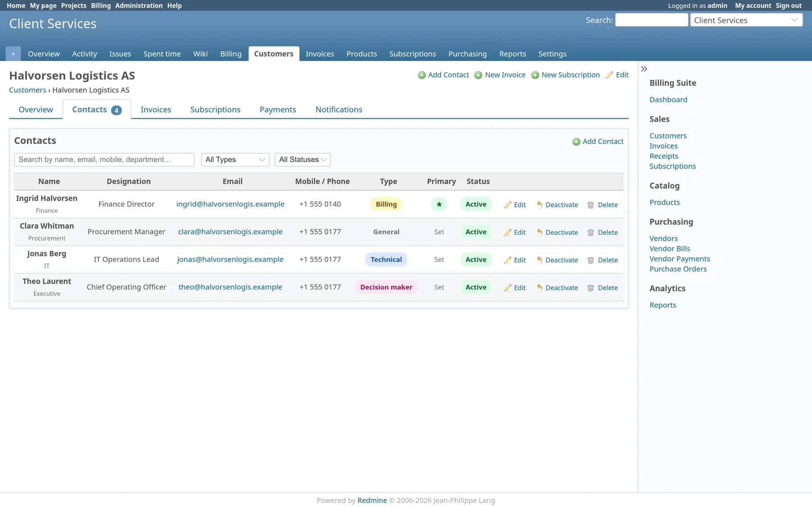Click the Decision maker type badge
Image resolution: width=812 pixels, height=508 pixels.
click(386, 287)
